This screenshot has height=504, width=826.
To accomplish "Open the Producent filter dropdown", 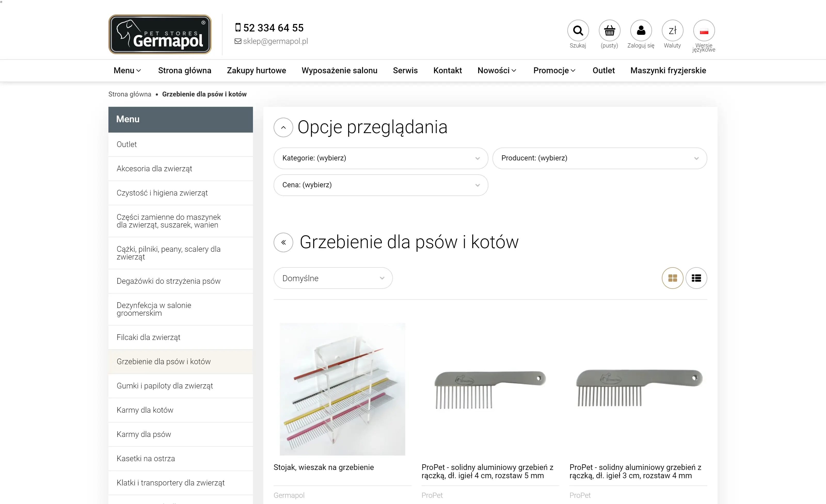I will pyautogui.click(x=599, y=158).
